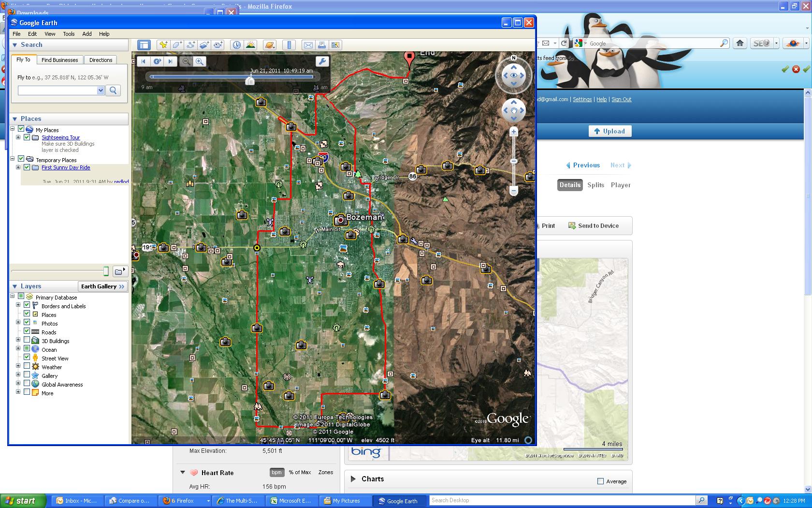Click the map zoom in plus button
Viewport: 812px width, 508px height.
[x=514, y=132]
